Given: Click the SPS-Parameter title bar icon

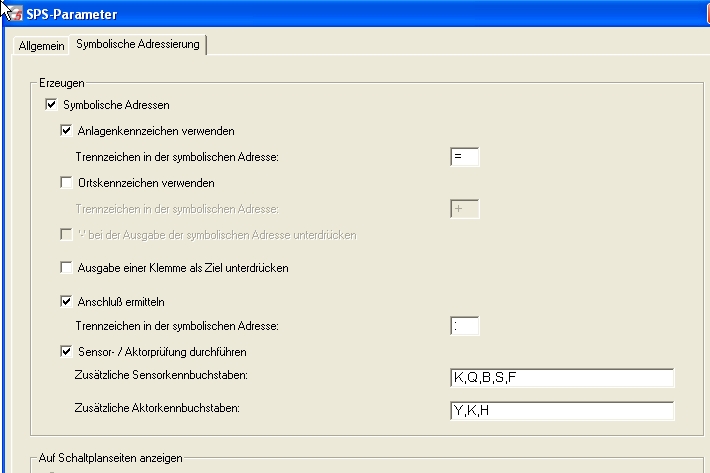Looking at the screenshot, I should click(x=15, y=14).
